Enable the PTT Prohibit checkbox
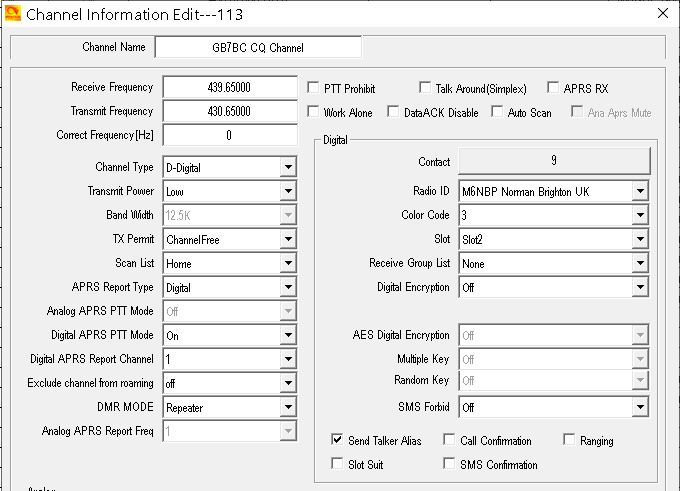The image size is (680, 491). [313, 88]
